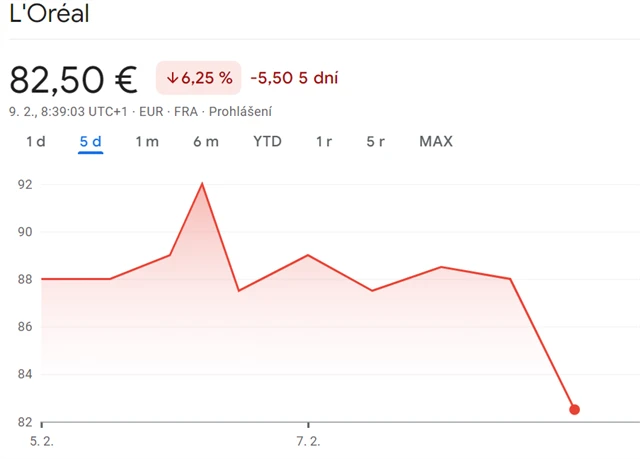Show the YTD chart range
Image resolution: width=640 pixels, height=459 pixels.
(267, 142)
